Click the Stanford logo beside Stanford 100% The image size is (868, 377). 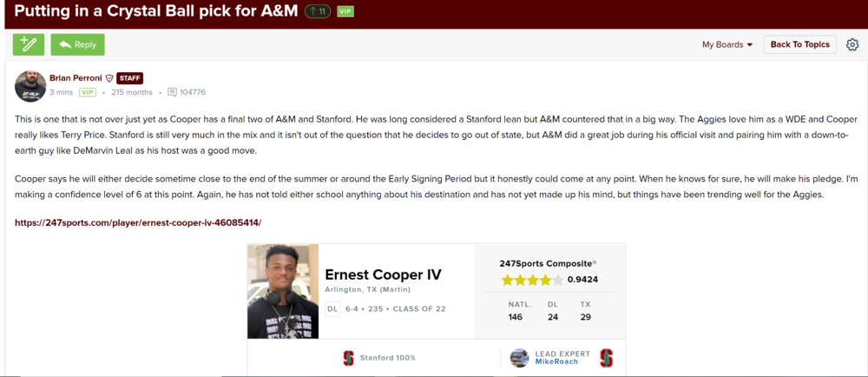click(348, 358)
